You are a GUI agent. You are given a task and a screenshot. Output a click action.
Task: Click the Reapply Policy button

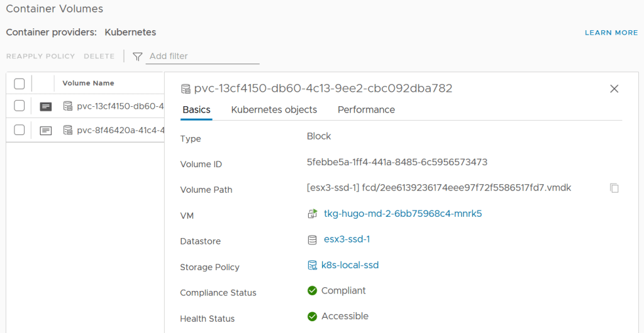(40, 57)
